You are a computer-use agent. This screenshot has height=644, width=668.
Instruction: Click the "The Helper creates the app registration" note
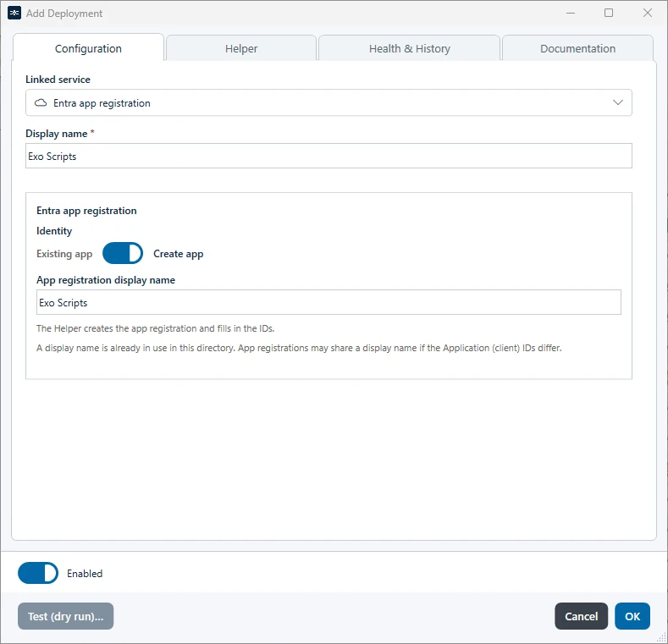156,328
